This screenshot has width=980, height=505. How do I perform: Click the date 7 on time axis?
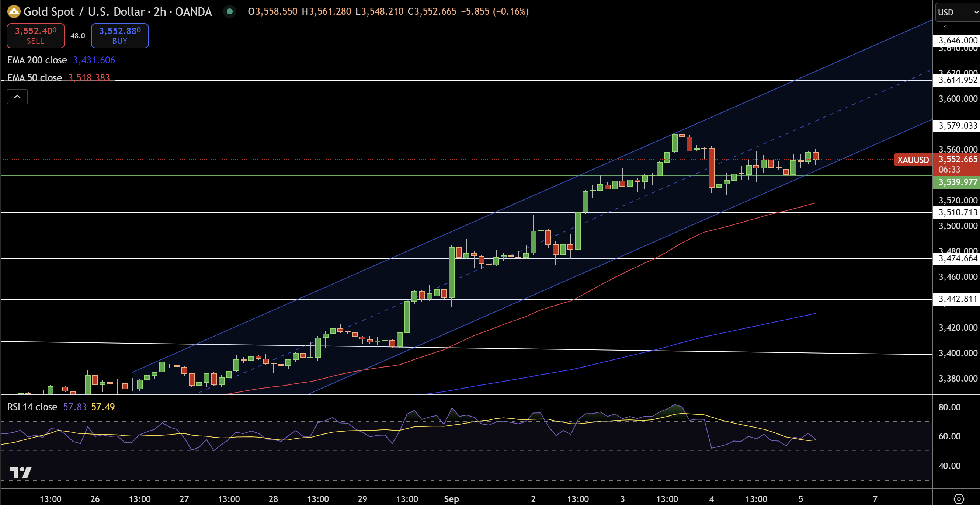click(875, 499)
